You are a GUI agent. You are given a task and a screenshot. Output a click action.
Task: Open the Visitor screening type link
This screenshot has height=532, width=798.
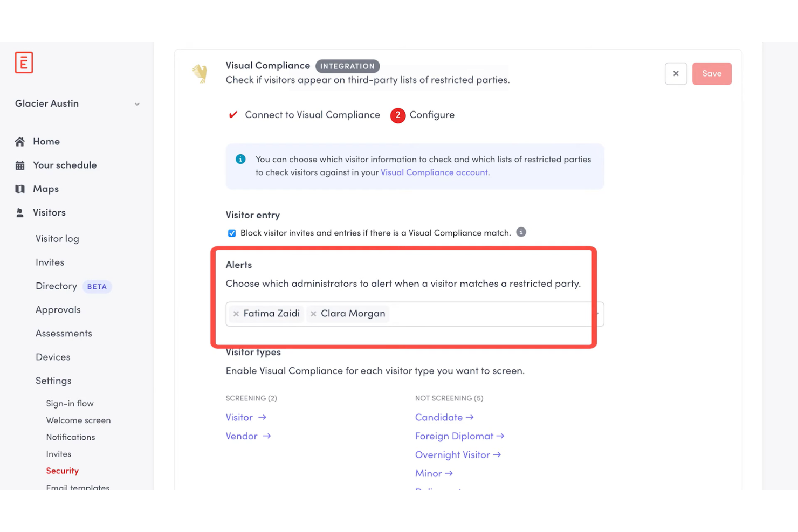click(x=246, y=418)
